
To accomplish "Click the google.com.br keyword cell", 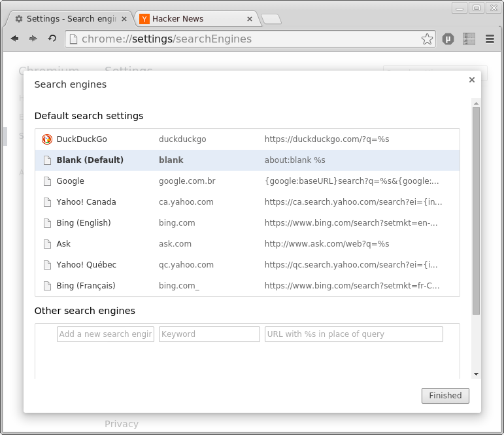I will click(187, 181).
